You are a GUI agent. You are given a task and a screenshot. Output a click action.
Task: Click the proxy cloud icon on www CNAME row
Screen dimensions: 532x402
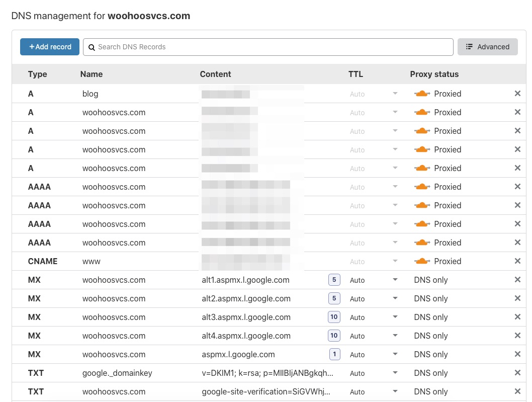pos(422,261)
